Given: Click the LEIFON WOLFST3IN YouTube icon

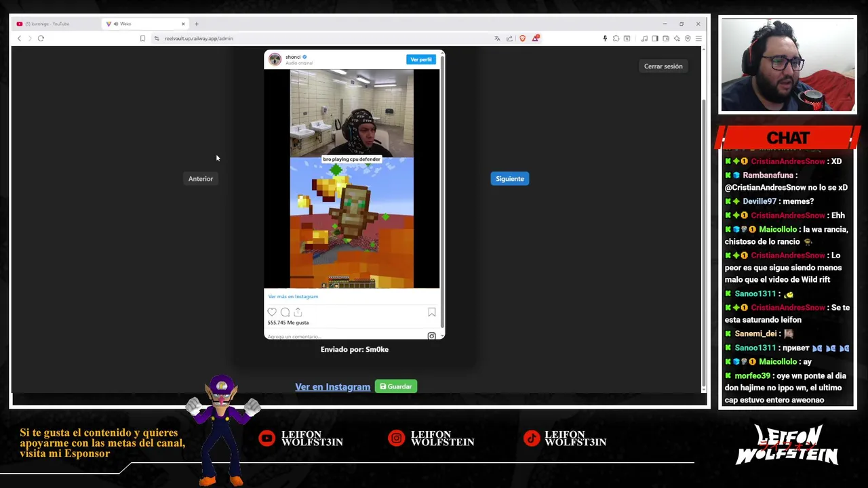Looking at the screenshot, I should [267, 439].
